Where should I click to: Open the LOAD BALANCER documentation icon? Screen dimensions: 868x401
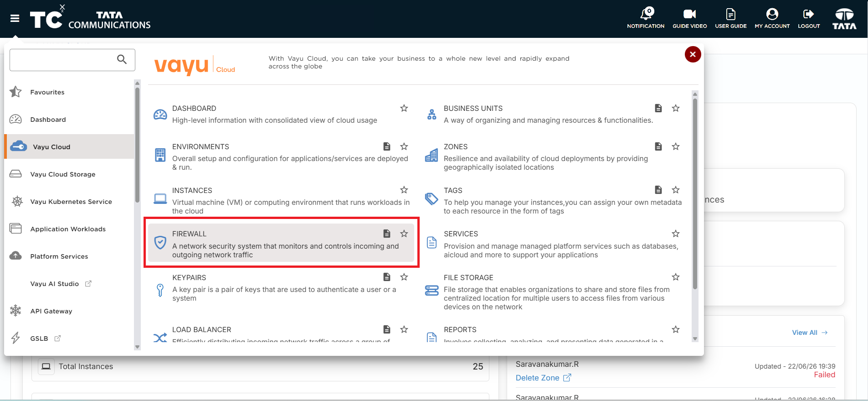tap(387, 329)
